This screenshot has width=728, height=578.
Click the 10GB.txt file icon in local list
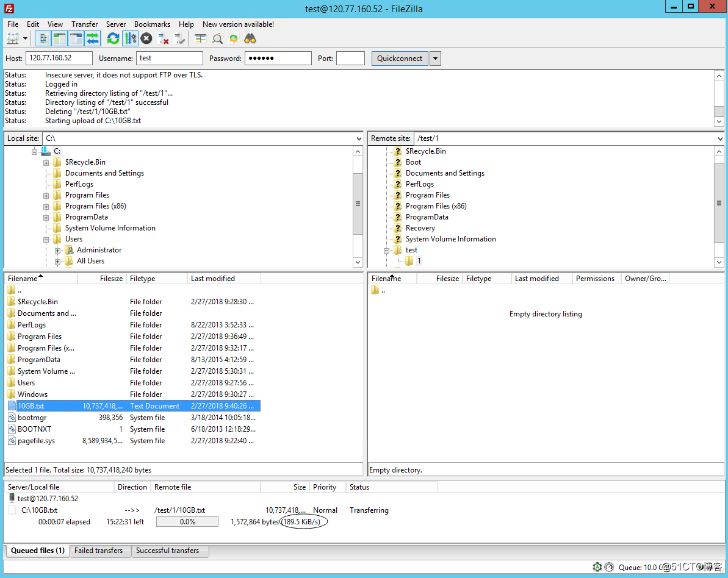[12, 406]
